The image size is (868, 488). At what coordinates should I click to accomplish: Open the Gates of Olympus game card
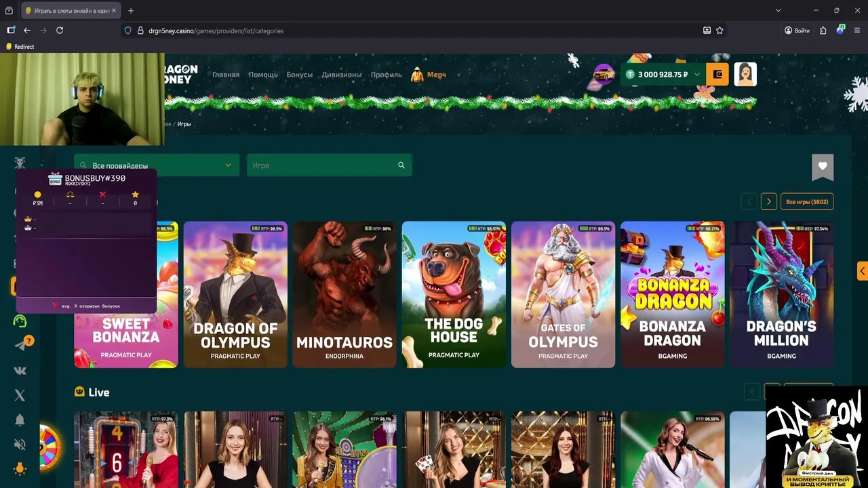(563, 295)
